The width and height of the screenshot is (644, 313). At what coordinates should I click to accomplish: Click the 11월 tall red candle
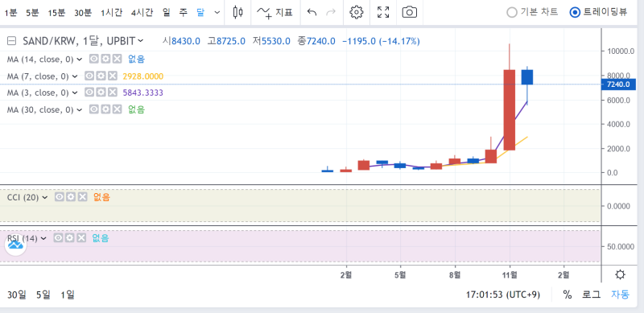point(510,110)
